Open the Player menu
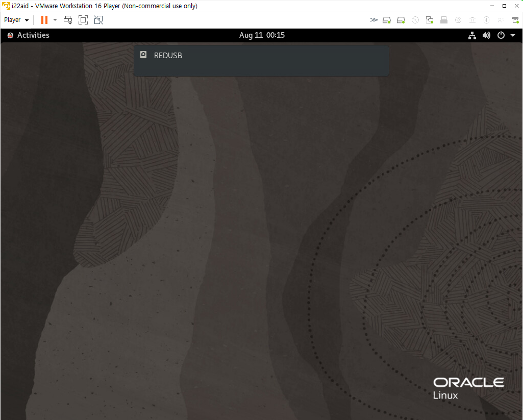 (x=16, y=20)
